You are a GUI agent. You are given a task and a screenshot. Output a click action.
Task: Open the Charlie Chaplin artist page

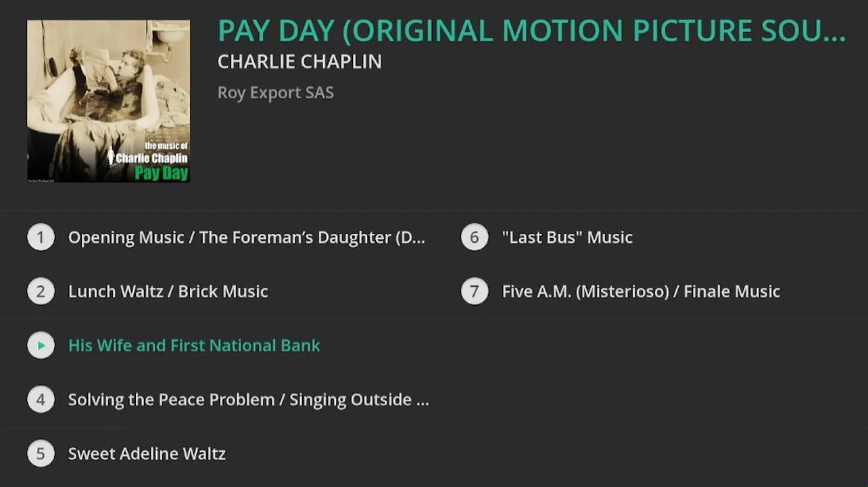(x=299, y=62)
